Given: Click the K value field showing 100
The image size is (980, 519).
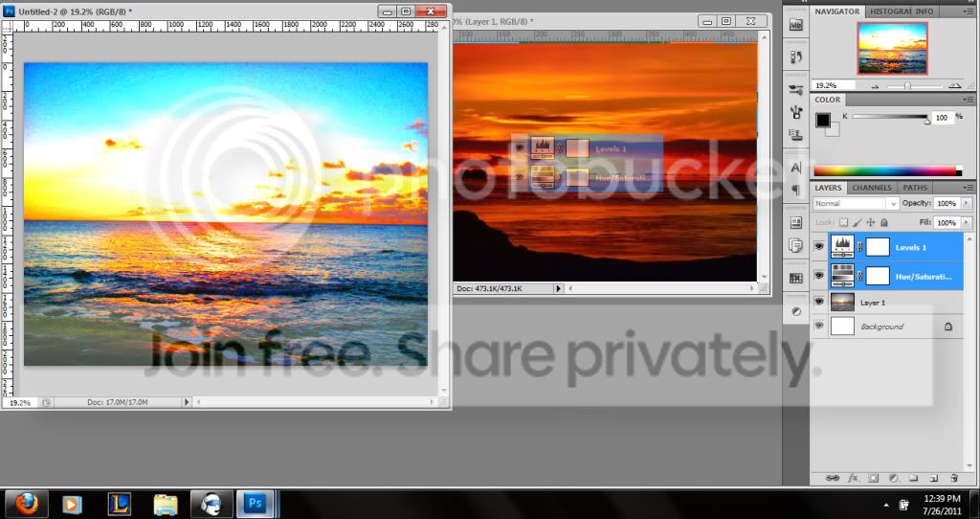Looking at the screenshot, I should (942, 118).
